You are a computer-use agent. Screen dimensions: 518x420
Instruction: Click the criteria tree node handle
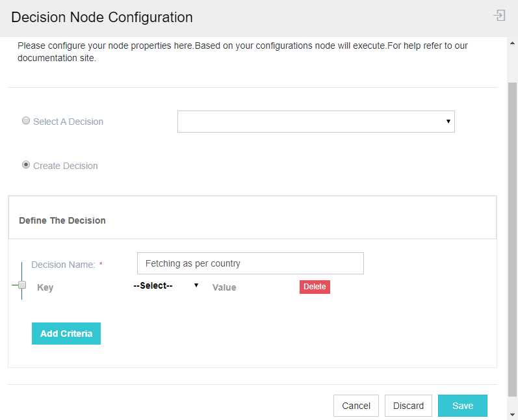pyautogui.click(x=22, y=285)
